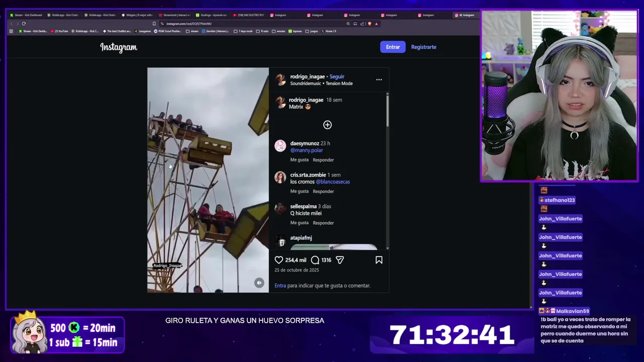The image size is (644, 362).
Task: Click Me gusta under cris.srta.zombie's comment
Action: pyautogui.click(x=299, y=192)
